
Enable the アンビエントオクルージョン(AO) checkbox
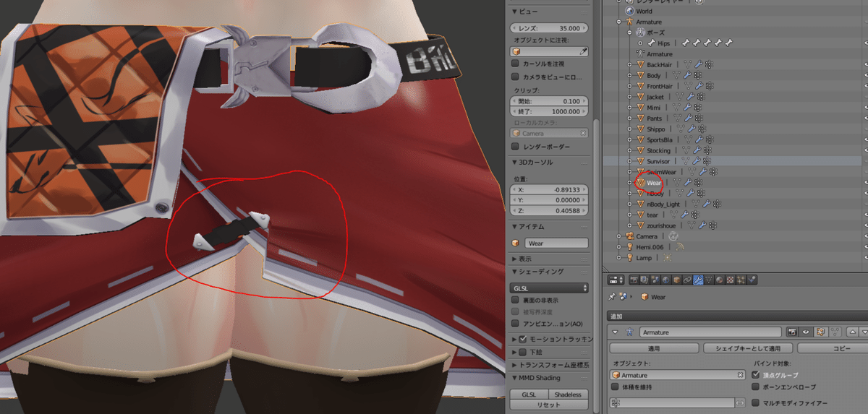tap(515, 323)
